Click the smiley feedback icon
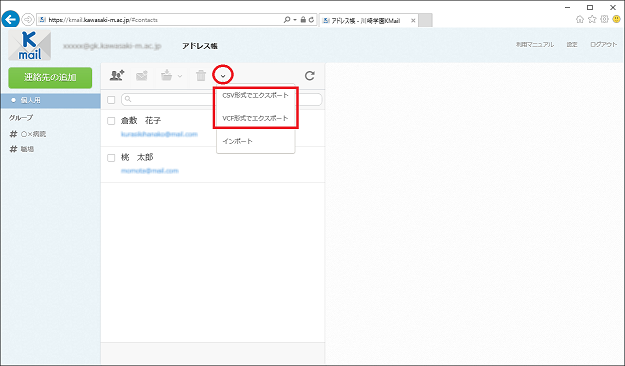This screenshot has width=625, height=366. coord(617,19)
